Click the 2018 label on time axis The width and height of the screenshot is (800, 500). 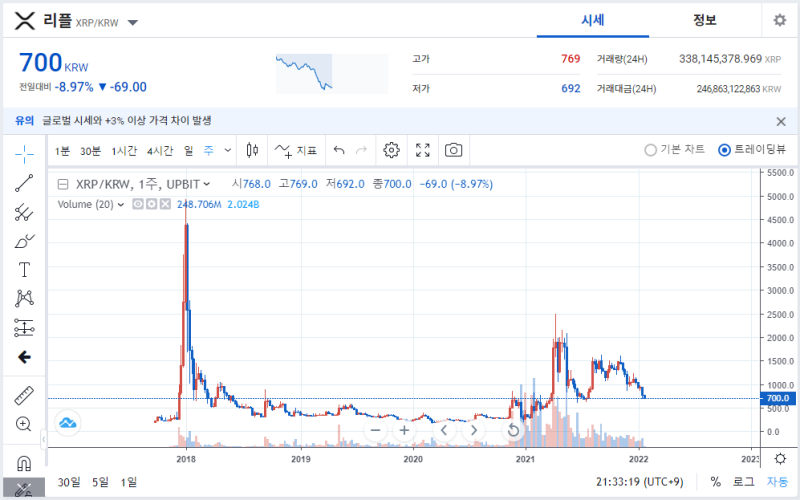coord(186,459)
